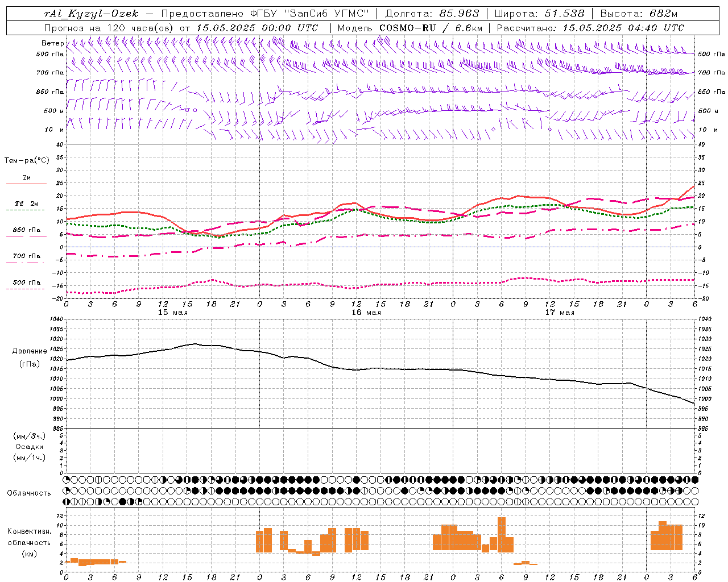
Task: Click the (гПа) unit under Давление
Action: tap(30, 364)
